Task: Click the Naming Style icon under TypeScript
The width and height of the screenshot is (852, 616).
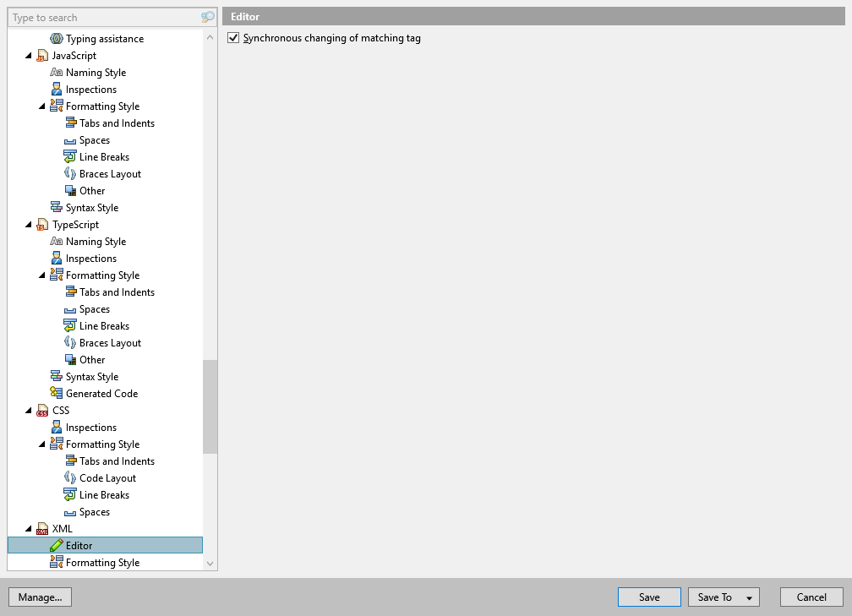Action: tap(57, 241)
